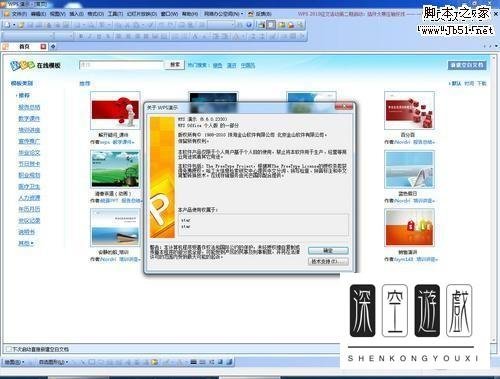Open the 插入(I) menu
Viewport: 500px width, 379px height.
click(x=76, y=14)
